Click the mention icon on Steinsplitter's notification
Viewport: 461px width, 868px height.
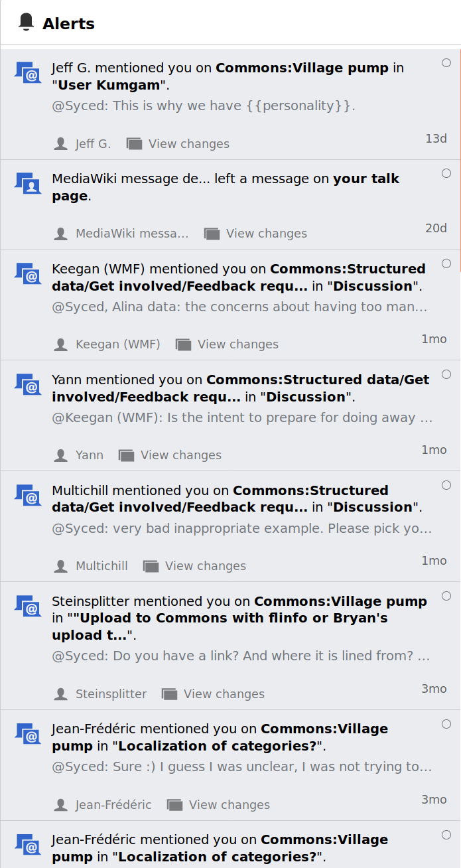click(27, 607)
